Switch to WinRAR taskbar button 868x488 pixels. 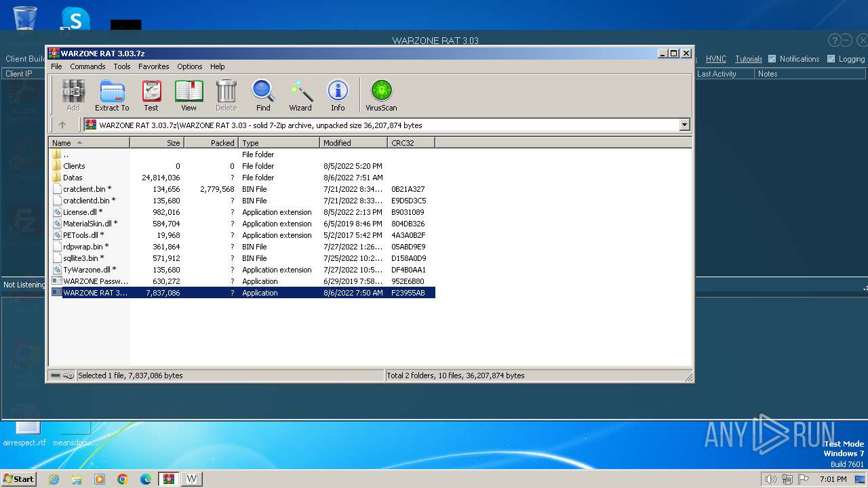coord(169,479)
